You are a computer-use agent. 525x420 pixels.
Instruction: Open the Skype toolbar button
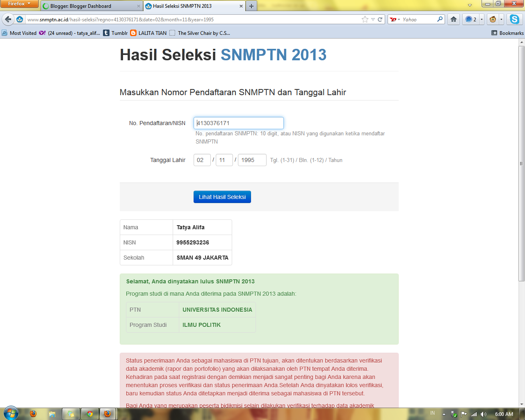[x=514, y=19]
